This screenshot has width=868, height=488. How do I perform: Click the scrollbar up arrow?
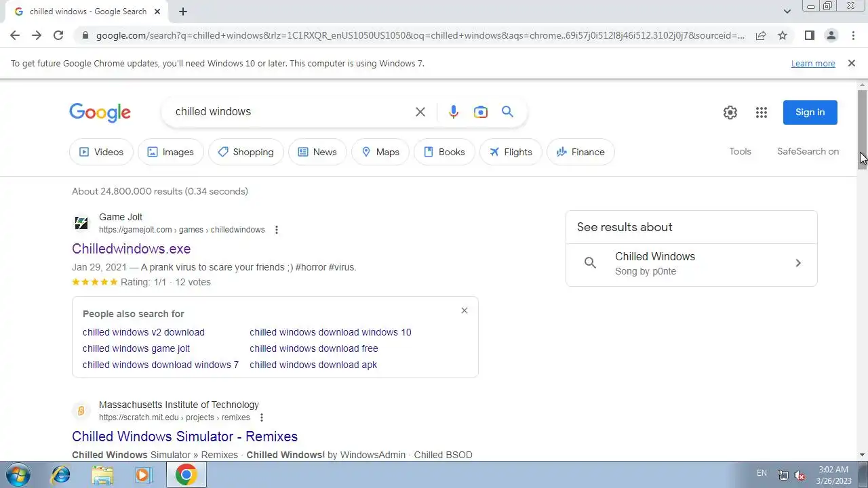point(863,84)
